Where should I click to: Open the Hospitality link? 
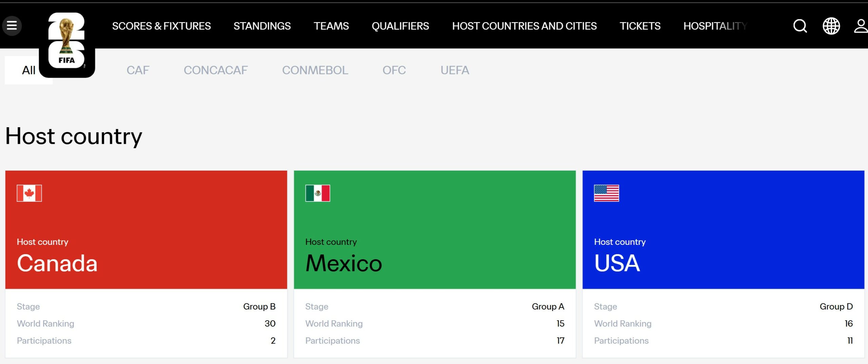point(715,26)
